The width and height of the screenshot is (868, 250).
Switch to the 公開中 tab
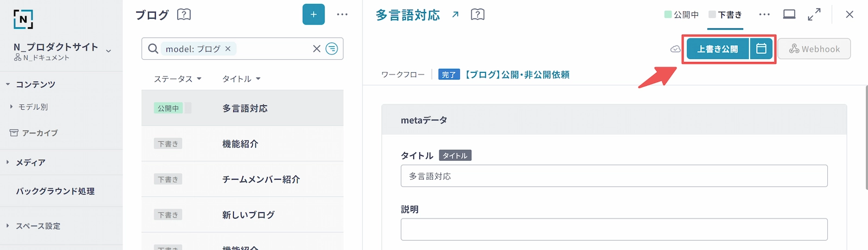click(x=681, y=15)
